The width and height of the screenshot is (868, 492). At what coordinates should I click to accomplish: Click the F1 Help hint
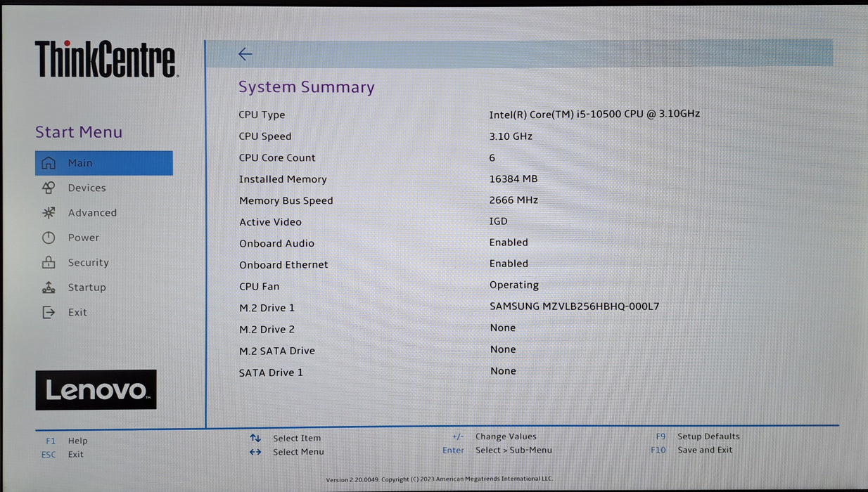[x=67, y=441]
